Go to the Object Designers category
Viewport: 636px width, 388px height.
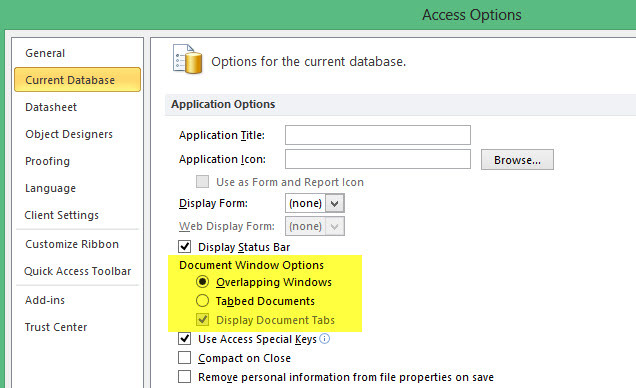coord(69,134)
